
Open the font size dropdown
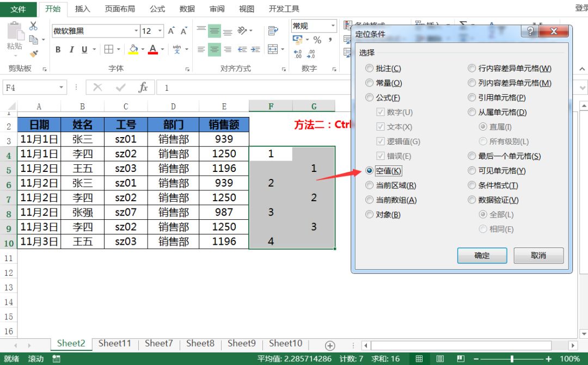(160, 30)
